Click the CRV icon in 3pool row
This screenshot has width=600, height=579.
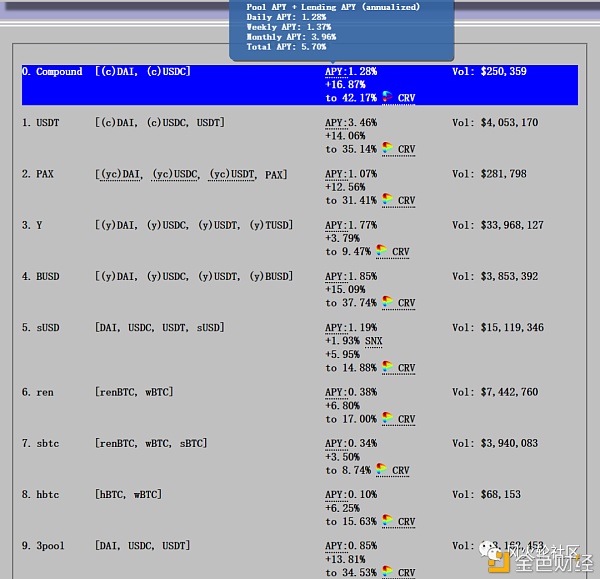pyautogui.click(x=387, y=572)
